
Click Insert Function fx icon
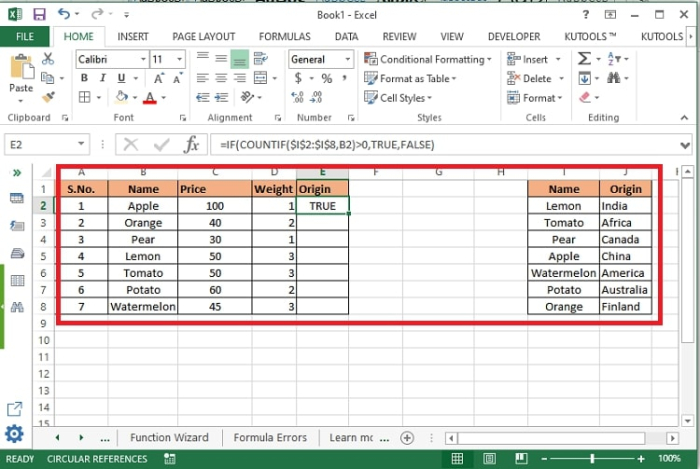[192, 145]
